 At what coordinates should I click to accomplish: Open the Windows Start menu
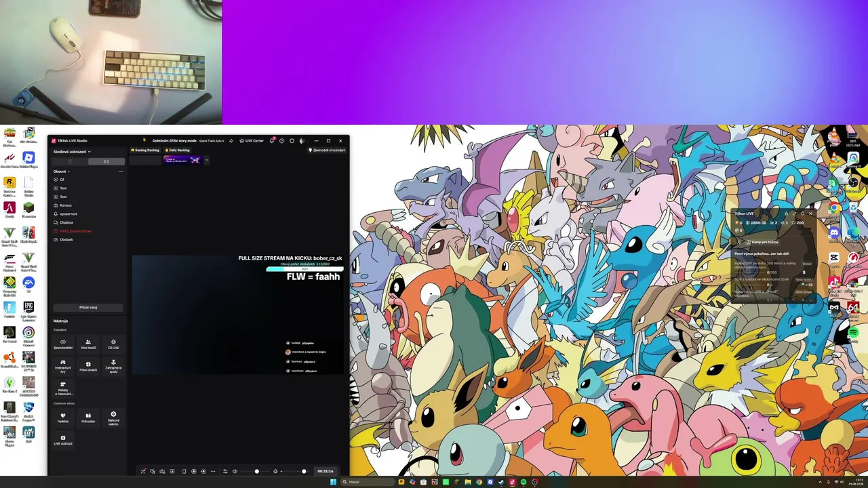333,482
